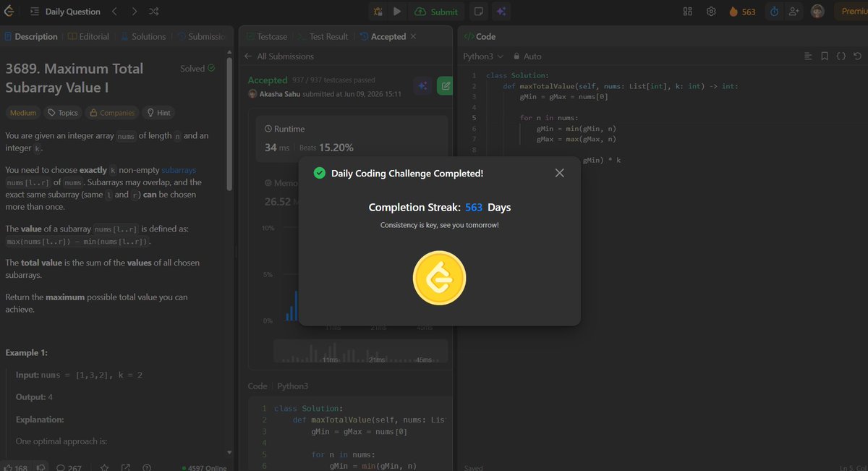This screenshot has width=868, height=471.
Task: Open the settings gear in header
Action: click(x=711, y=12)
